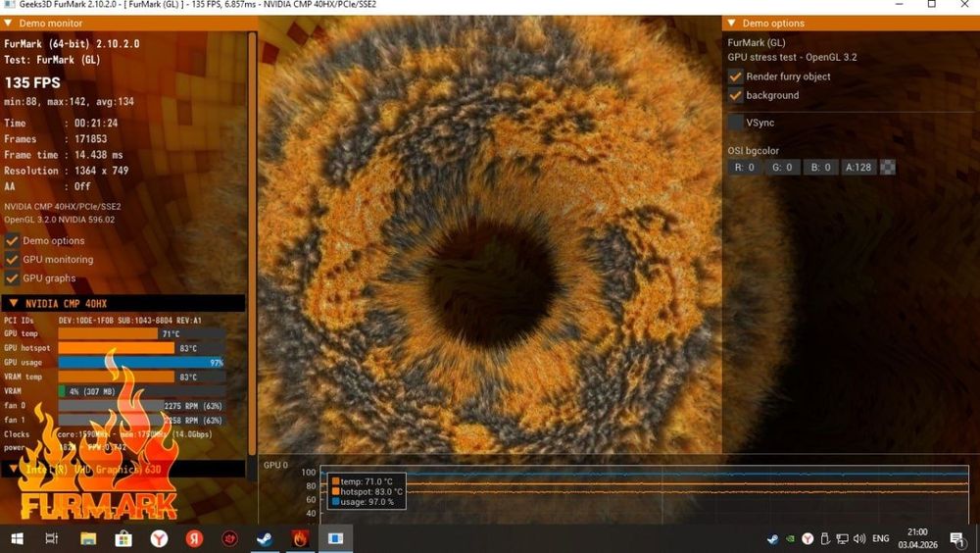980x553 pixels.
Task: Open Task View on the taskbar
Action: coord(52,538)
